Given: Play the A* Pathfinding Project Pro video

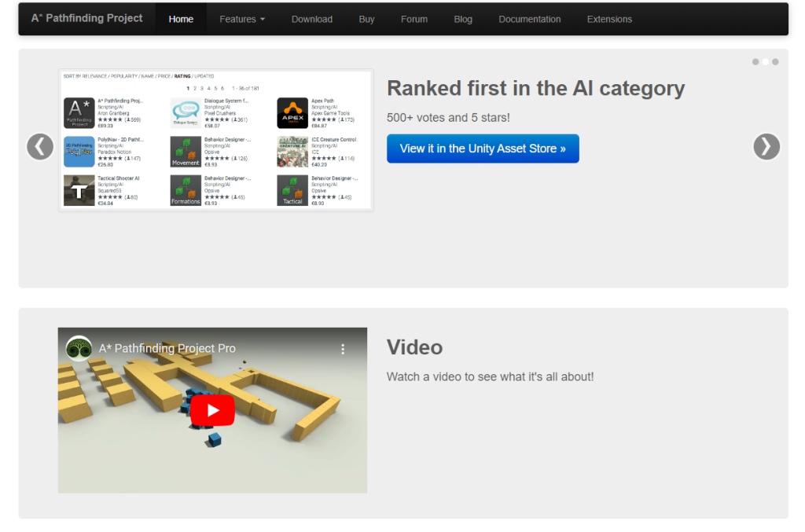Looking at the screenshot, I should 212,410.
